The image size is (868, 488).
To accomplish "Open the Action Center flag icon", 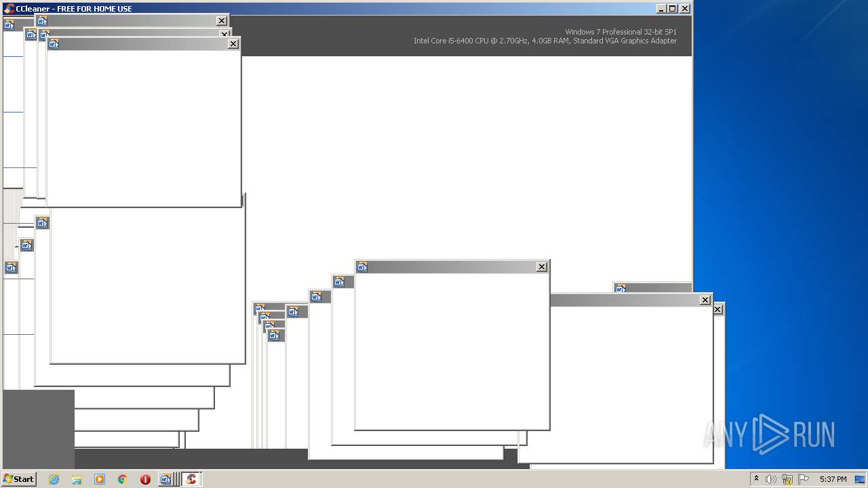I will point(804,479).
